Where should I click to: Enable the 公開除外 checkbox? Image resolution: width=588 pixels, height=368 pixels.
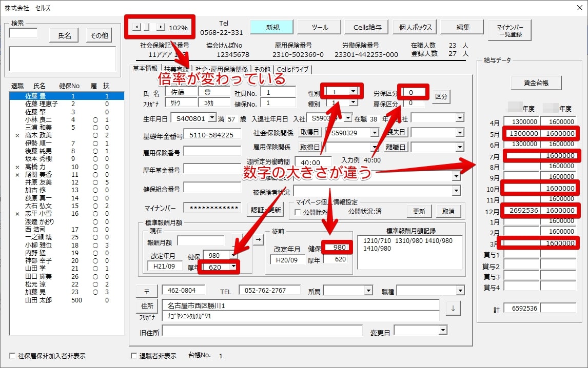[298, 212]
